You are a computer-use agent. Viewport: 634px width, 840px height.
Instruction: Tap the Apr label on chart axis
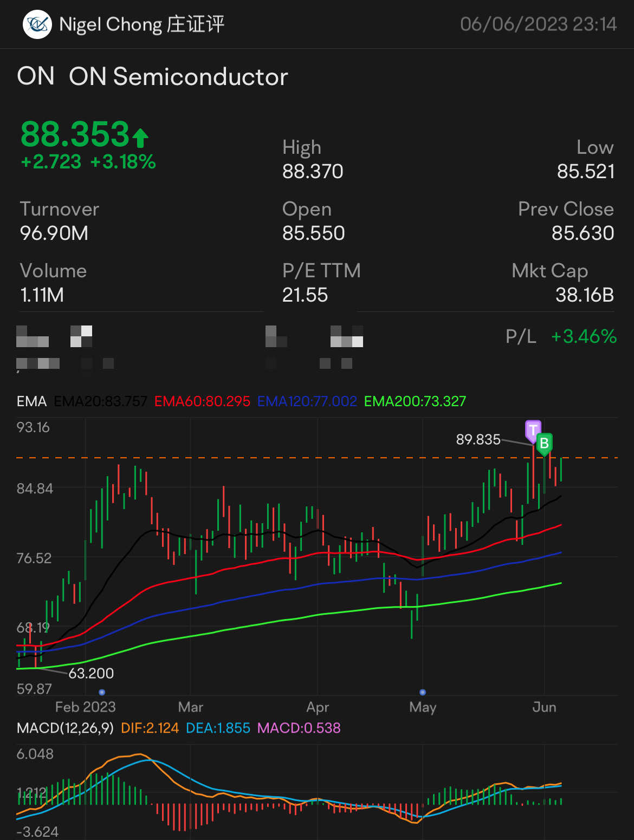[x=318, y=707]
